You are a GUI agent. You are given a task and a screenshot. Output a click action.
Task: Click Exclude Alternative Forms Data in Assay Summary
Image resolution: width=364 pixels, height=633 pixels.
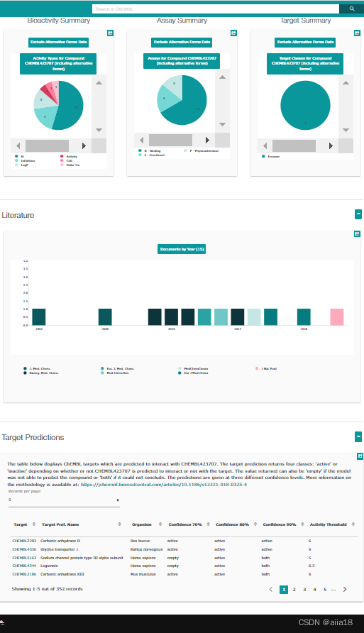tap(182, 42)
